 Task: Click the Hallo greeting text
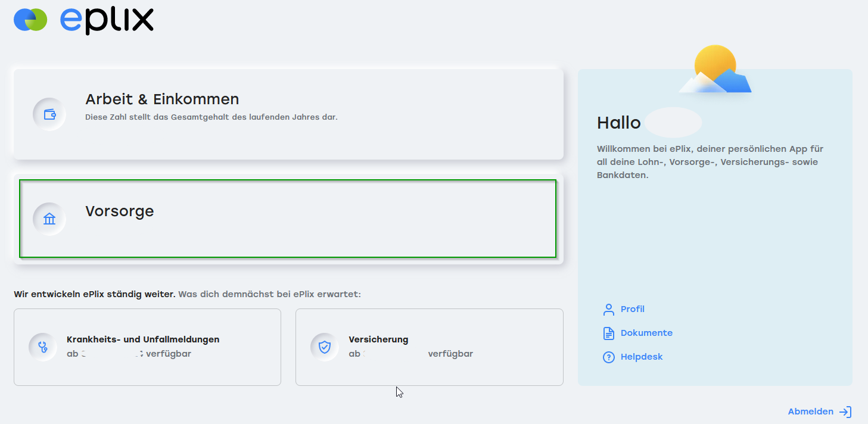(x=618, y=123)
